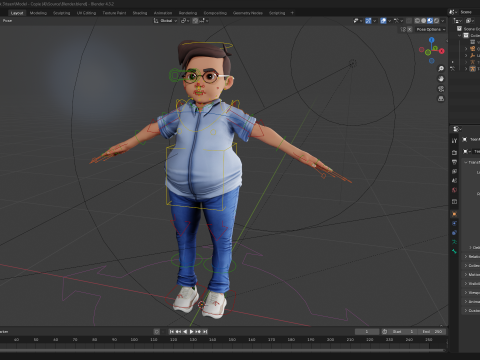Click the zoom viewport magnifier icon
The height and width of the screenshot is (360, 480).
coord(441,69)
